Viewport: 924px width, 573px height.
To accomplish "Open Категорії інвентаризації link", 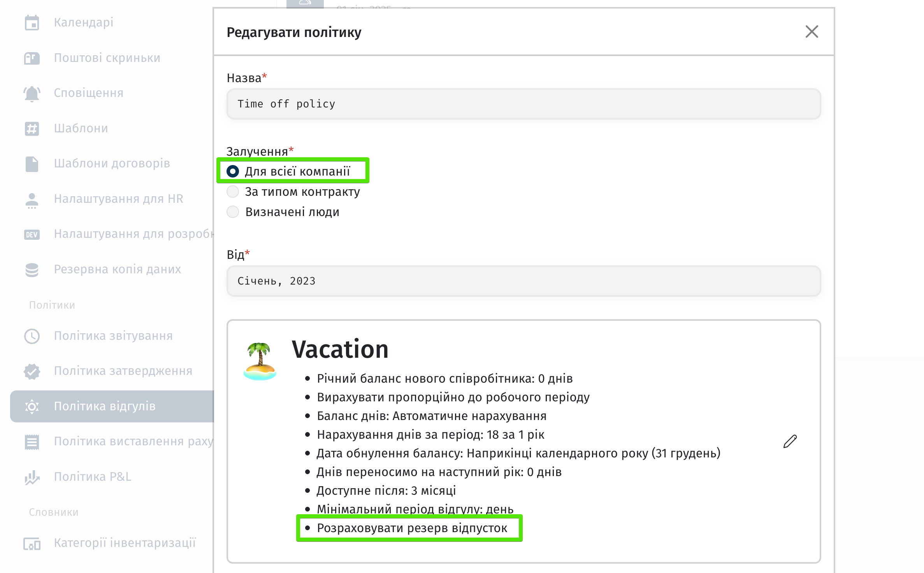I will 125,543.
